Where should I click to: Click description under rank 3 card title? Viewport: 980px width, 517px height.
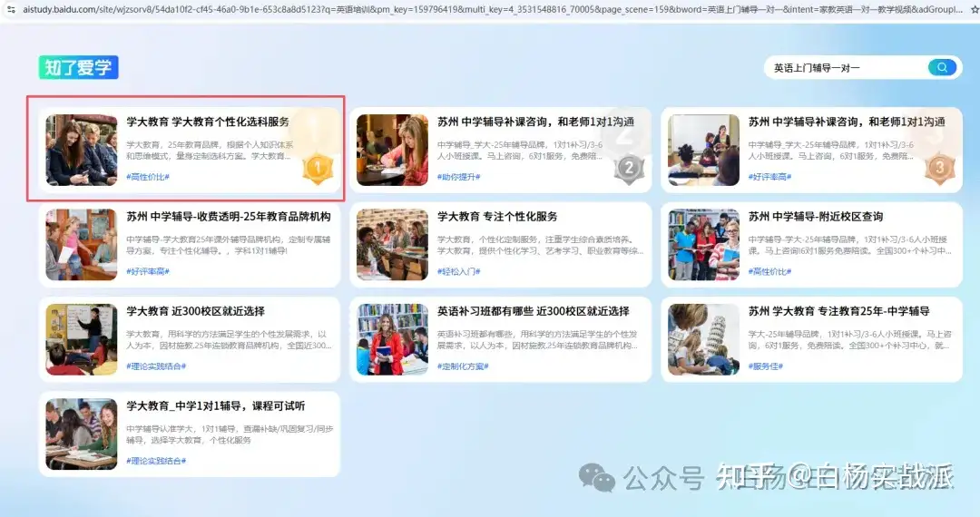click(x=831, y=151)
